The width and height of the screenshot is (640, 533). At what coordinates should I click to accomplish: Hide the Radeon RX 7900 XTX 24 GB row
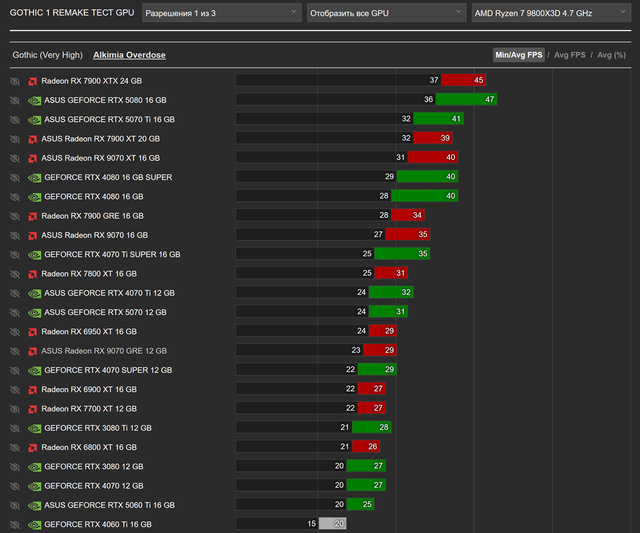click(x=15, y=81)
